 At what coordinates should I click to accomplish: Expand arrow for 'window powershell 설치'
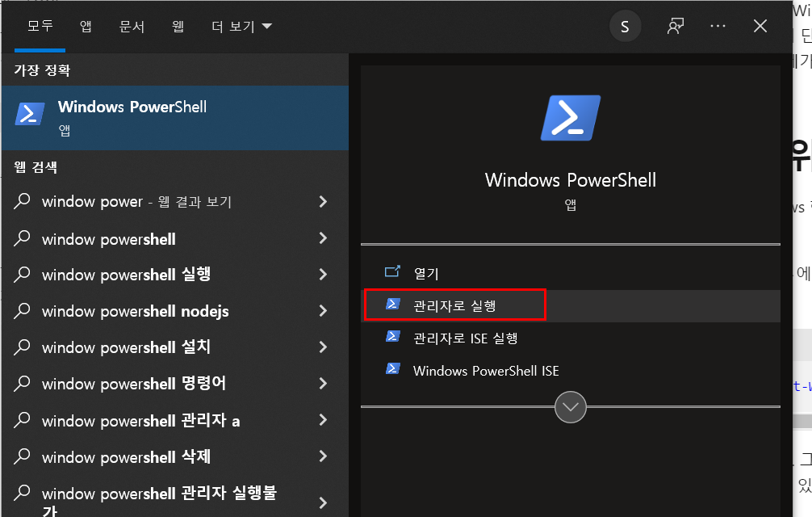323,347
